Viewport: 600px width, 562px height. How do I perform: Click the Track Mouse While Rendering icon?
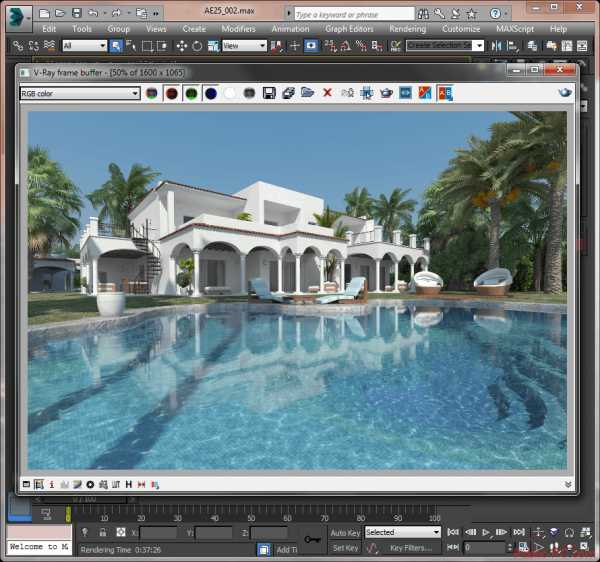[367, 93]
